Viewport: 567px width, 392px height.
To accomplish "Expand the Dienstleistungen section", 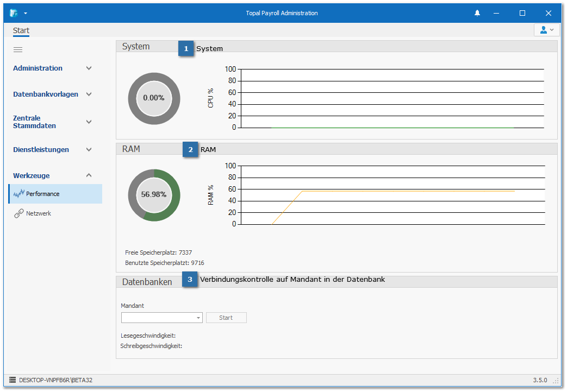I will (x=89, y=150).
